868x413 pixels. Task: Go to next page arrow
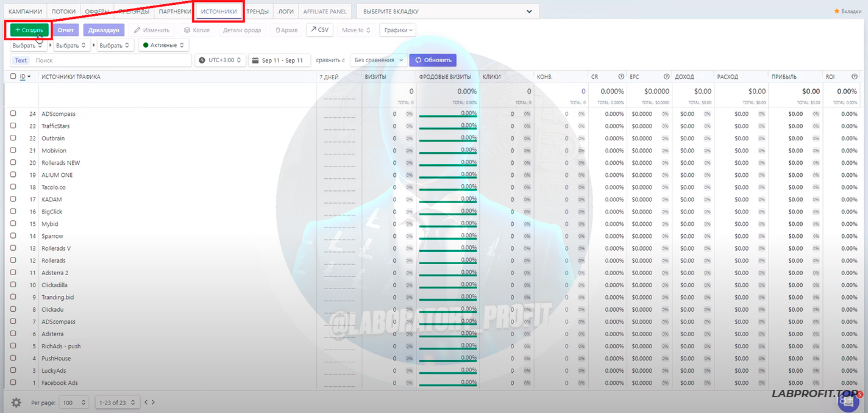click(x=153, y=403)
